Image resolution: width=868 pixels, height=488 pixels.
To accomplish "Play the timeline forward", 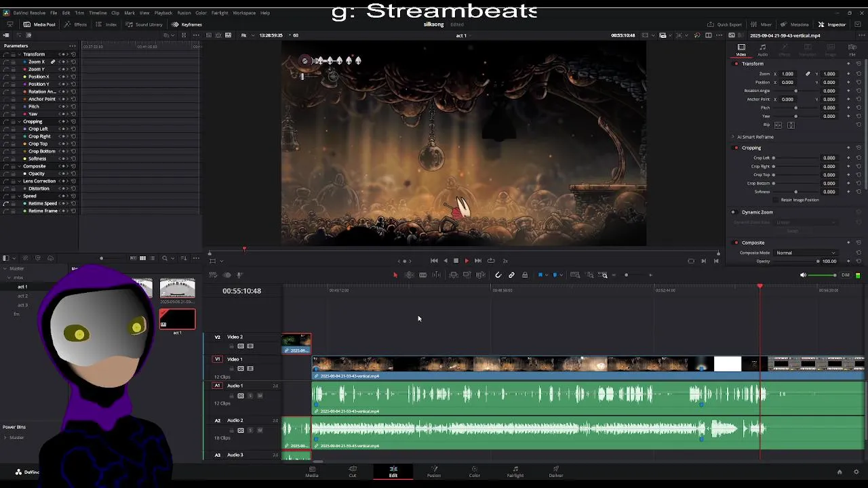I will click(467, 260).
